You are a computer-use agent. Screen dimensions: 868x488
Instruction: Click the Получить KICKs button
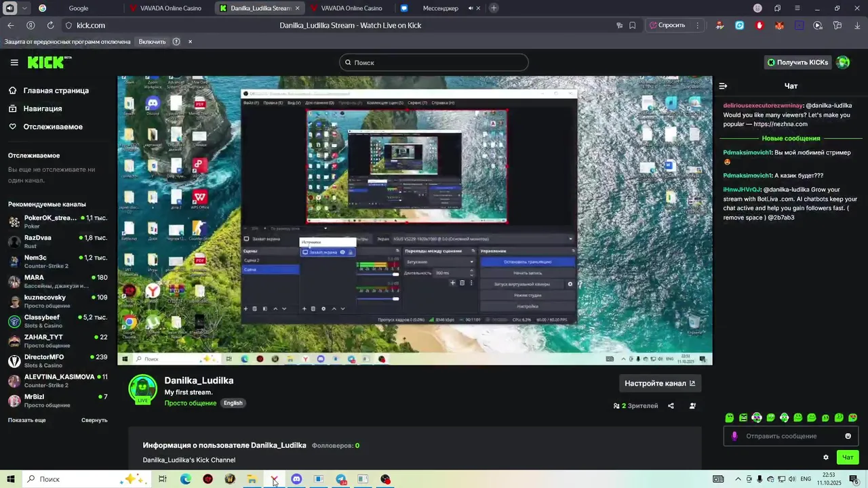[797, 62]
